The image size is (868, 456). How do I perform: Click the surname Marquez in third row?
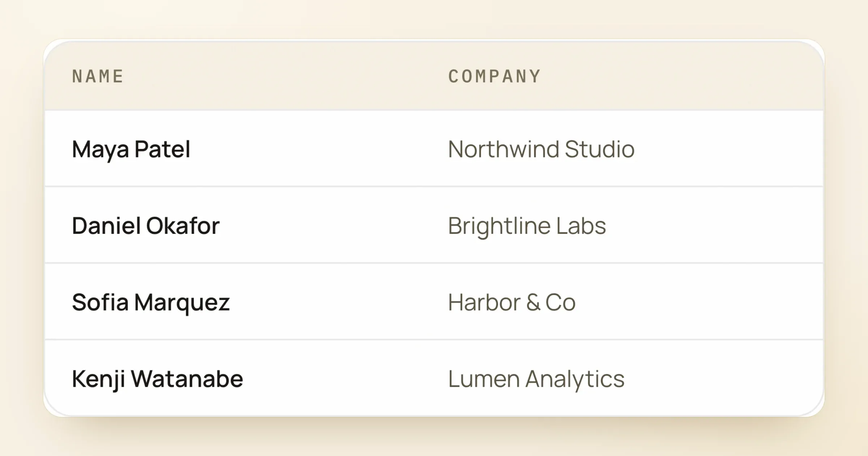click(182, 303)
